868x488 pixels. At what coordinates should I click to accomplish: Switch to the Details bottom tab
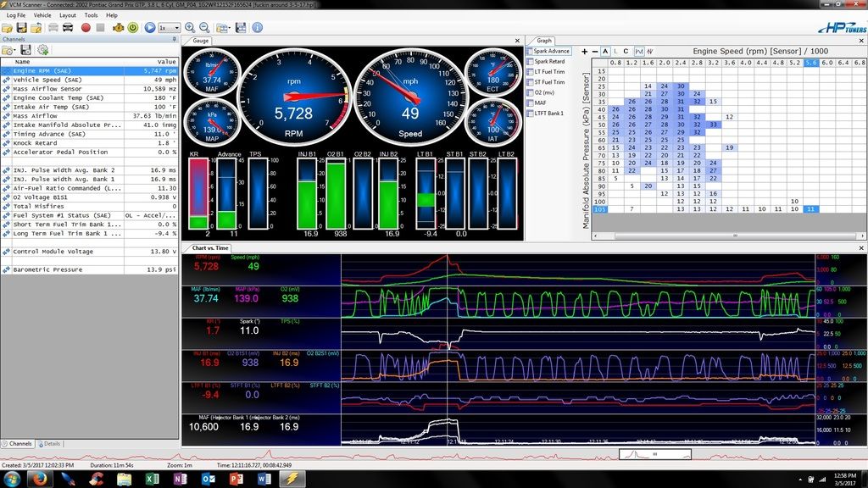click(48, 443)
